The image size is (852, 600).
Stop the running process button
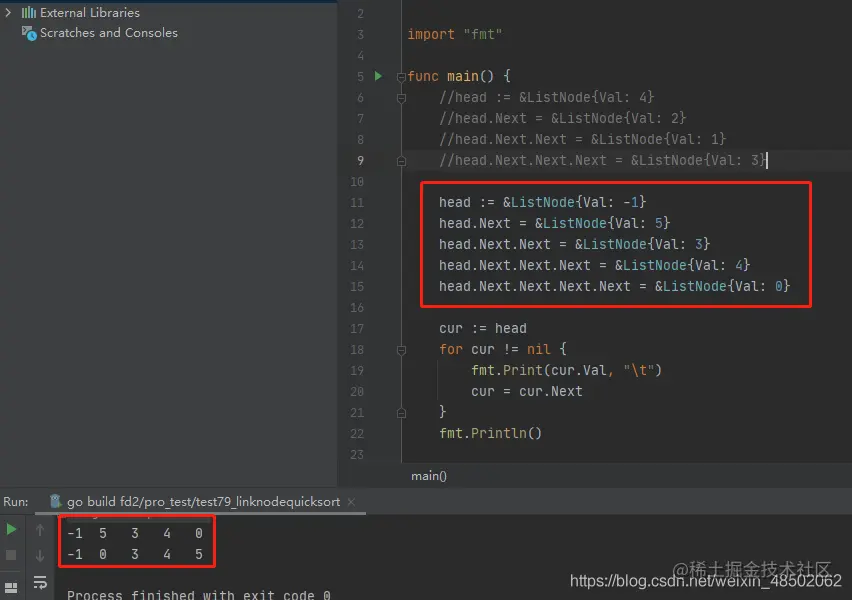(11, 555)
